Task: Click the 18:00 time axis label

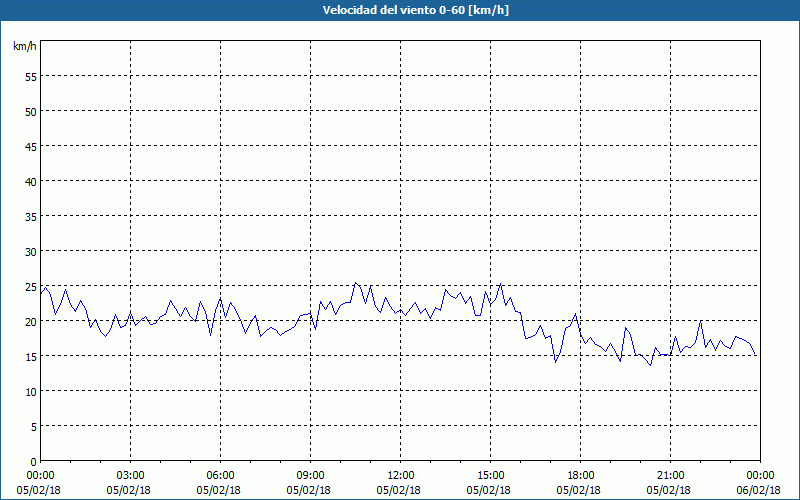Action: [x=580, y=476]
